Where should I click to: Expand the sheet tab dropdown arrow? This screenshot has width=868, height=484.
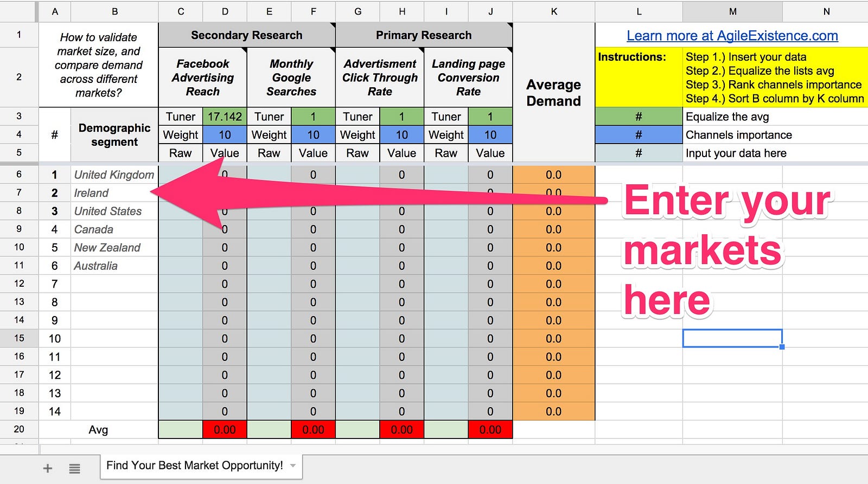point(293,466)
